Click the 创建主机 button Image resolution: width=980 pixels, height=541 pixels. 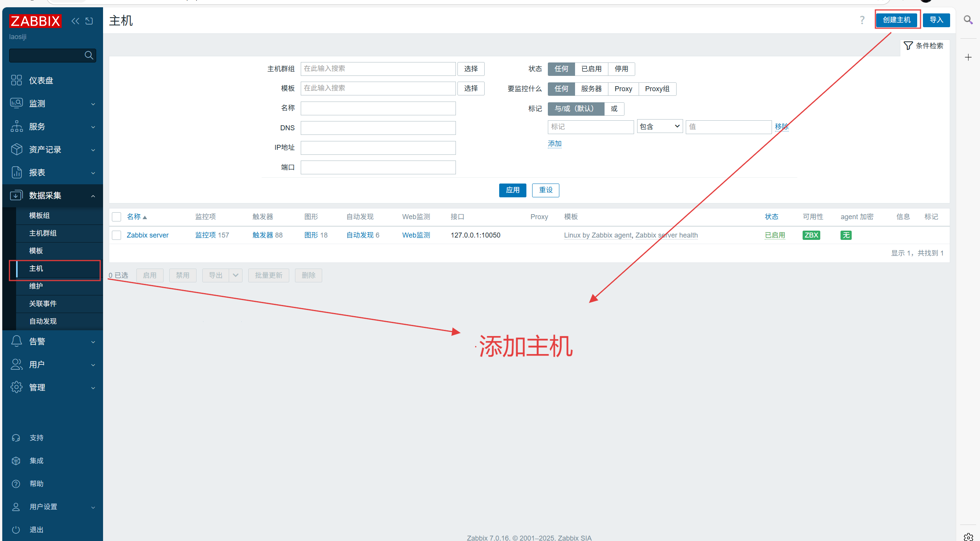[896, 20]
